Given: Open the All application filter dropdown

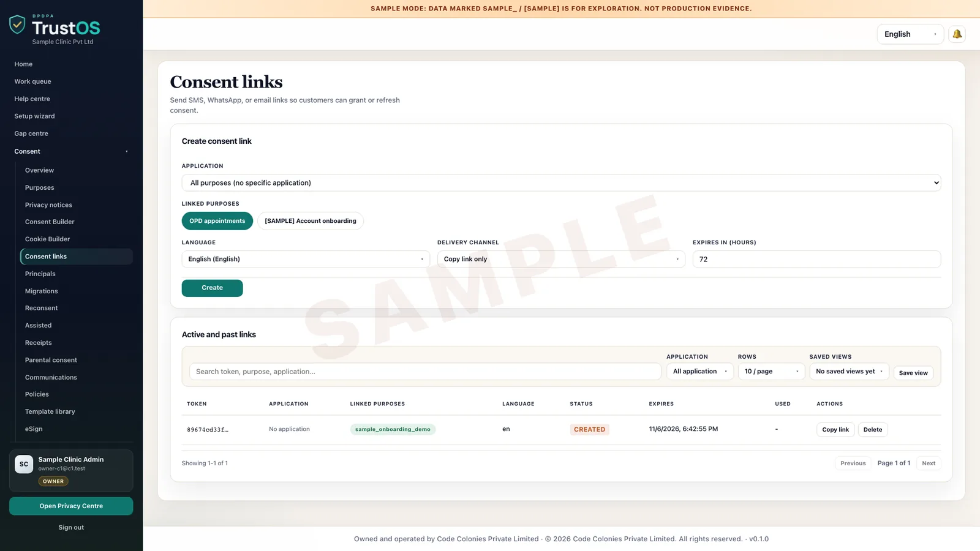Looking at the screenshot, I should click(700, 372).
